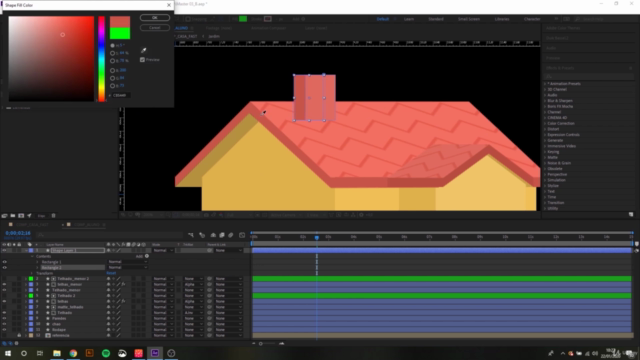
Task: Click the fx switch on telhas layer
Action: [123, 301]
